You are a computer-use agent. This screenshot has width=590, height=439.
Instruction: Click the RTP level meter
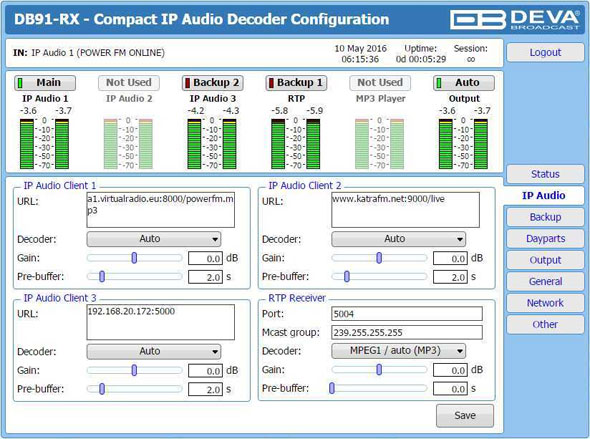tap(295, 144)
